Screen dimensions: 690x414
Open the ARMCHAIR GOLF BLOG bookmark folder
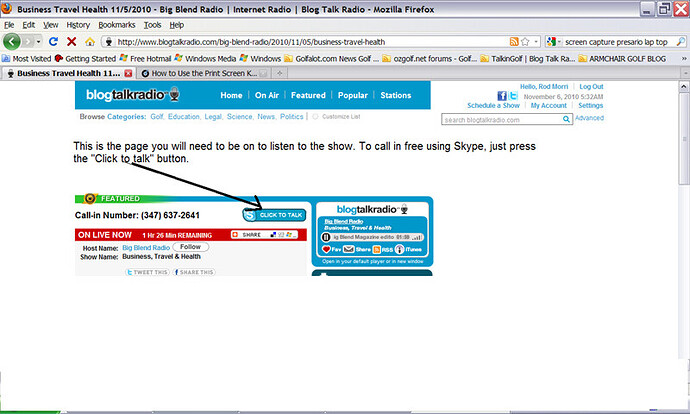[x=622, y=59]
